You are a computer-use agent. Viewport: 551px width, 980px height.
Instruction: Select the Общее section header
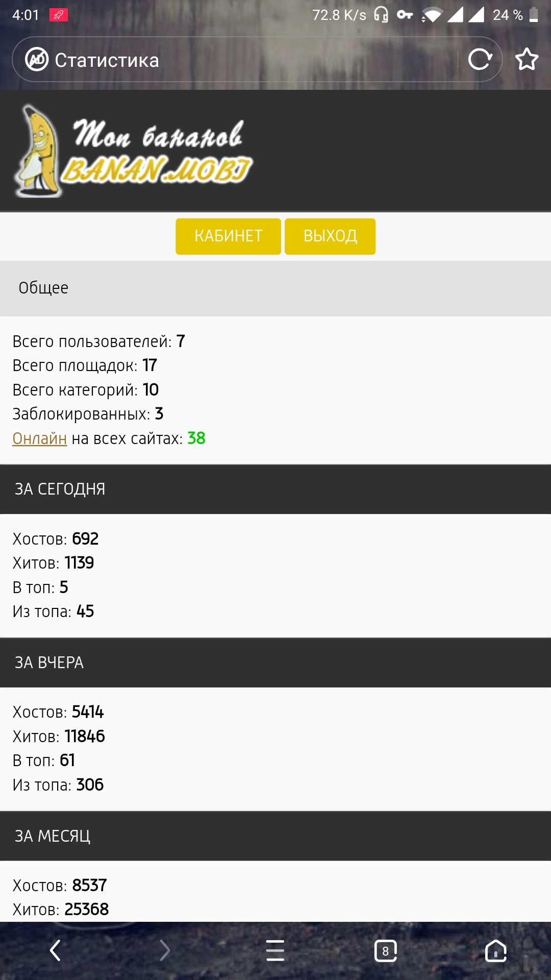[x=44, y=288]
